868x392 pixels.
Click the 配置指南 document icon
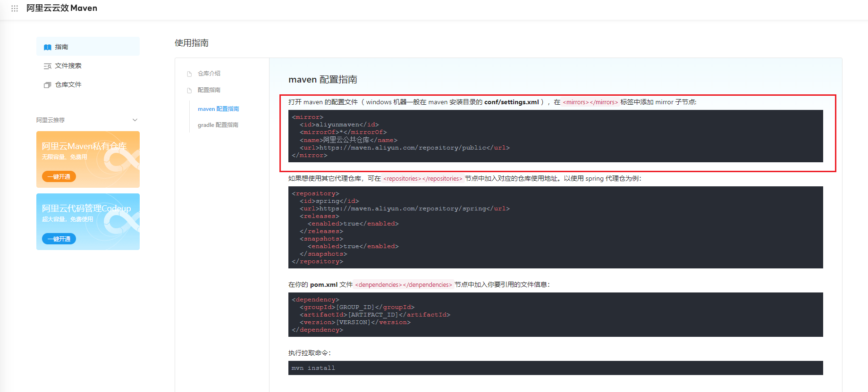189,91
